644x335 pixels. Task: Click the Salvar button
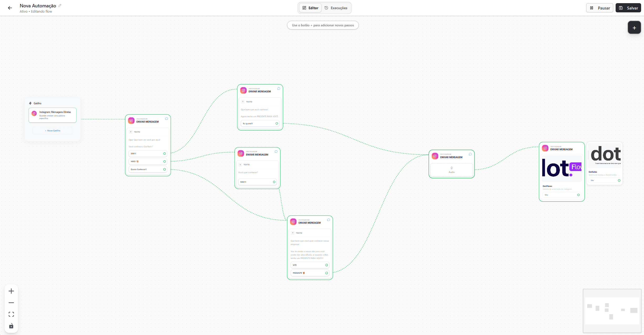pos(628,8)
